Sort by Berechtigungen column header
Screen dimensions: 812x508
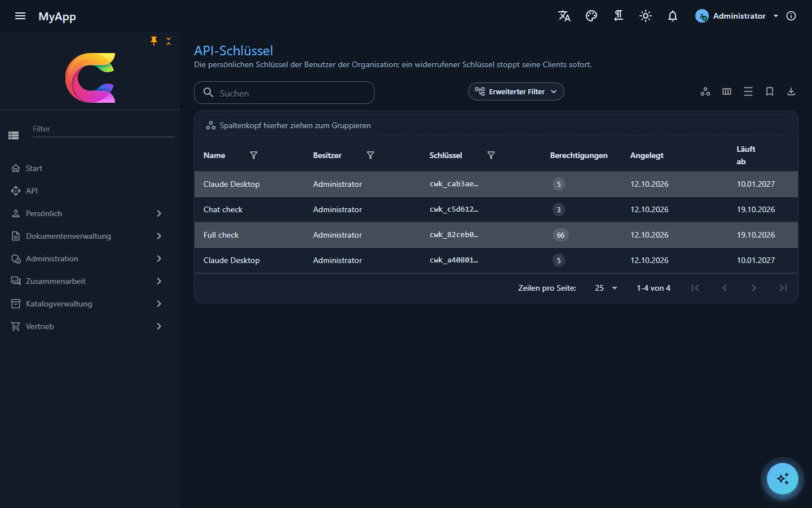(x=579, y=155)
